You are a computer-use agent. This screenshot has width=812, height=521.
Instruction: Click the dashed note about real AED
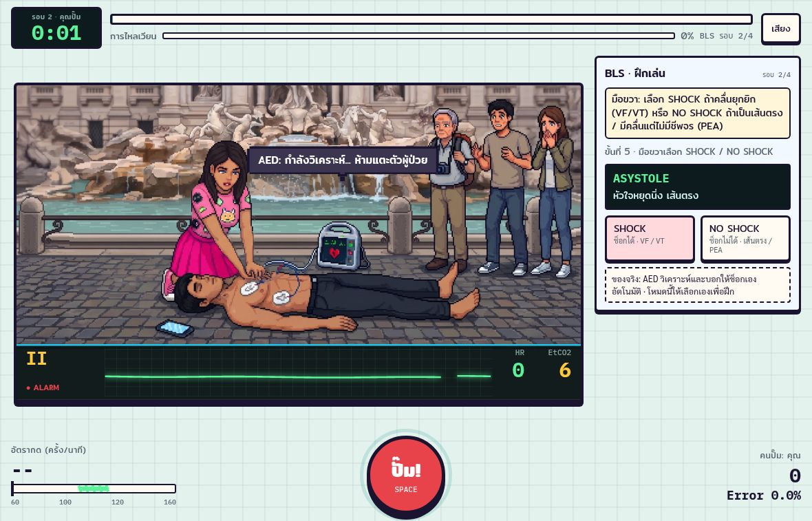[698, 285]
